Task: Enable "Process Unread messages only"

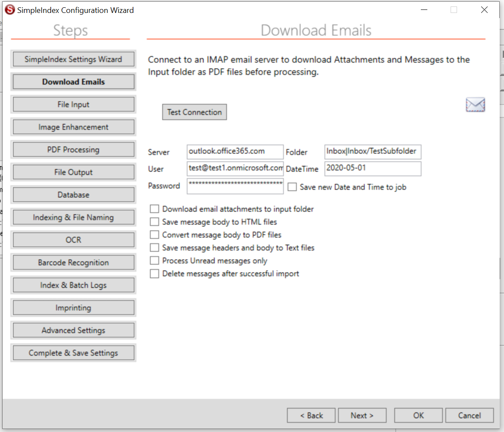Action: 154,260
